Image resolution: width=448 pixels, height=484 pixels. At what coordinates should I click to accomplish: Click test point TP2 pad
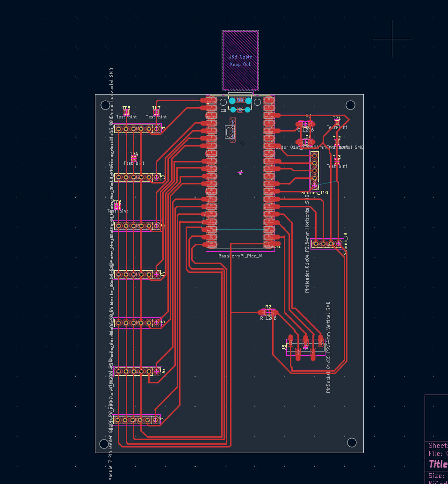point(337,142)
